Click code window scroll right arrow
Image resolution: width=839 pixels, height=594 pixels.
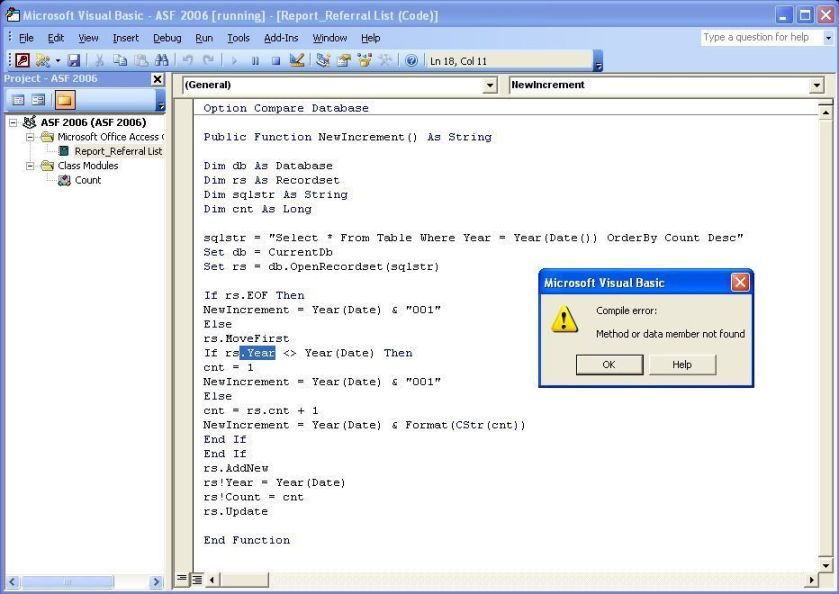812,579
